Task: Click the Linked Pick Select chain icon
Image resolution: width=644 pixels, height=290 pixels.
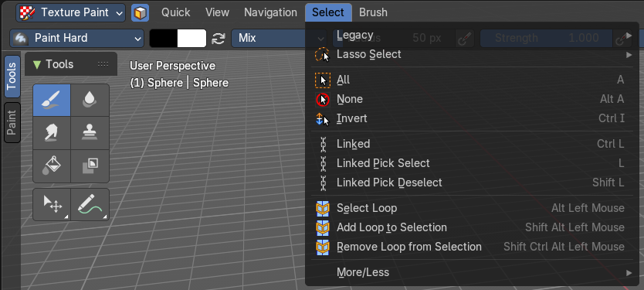Action: point(323,163)
